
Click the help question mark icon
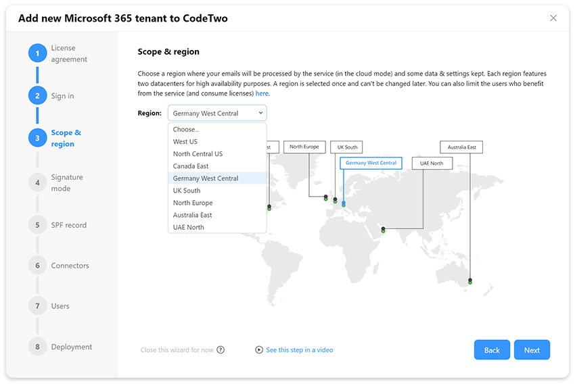(x=221, y=350)
